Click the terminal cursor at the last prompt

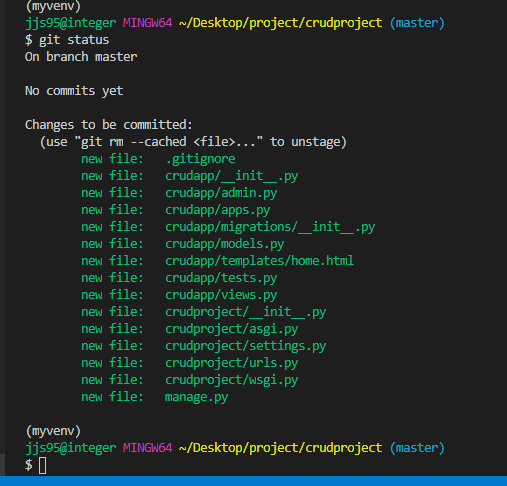pyautogui.click(x=43, y=465)
